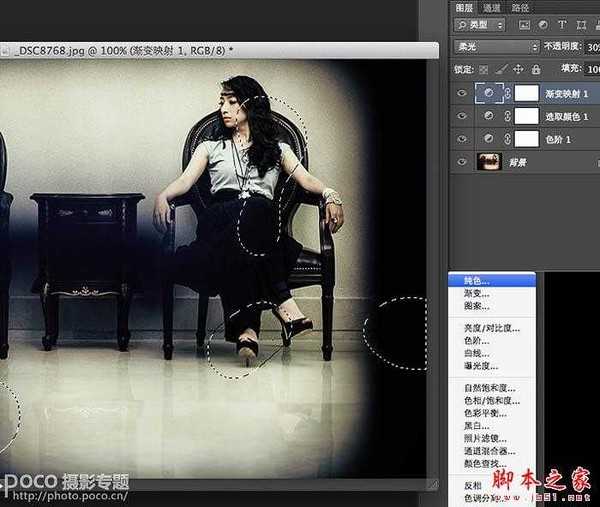Image resolution: width=600 pixels, height=507 pixels.
Task: Click the pixel layer filter icon
Action: pyautogui.click(x=526, y=23)
